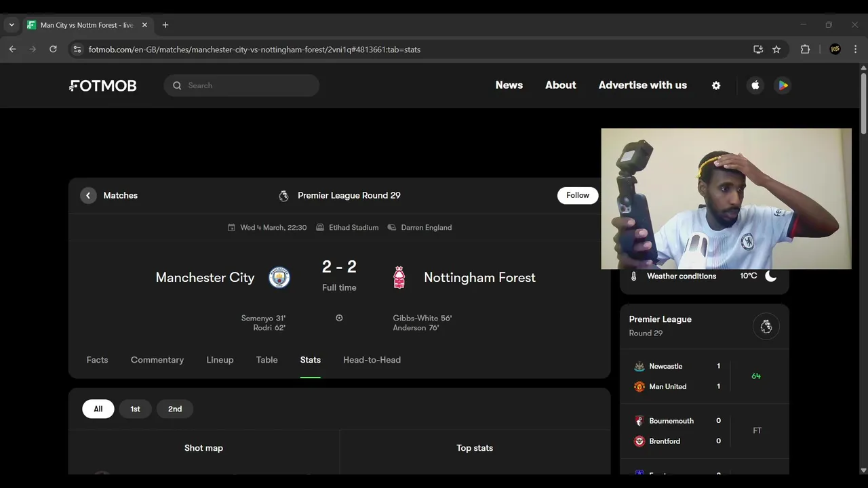868x488 pixels.
Task: Open Manchester City team name link
Action: (205, 277)
